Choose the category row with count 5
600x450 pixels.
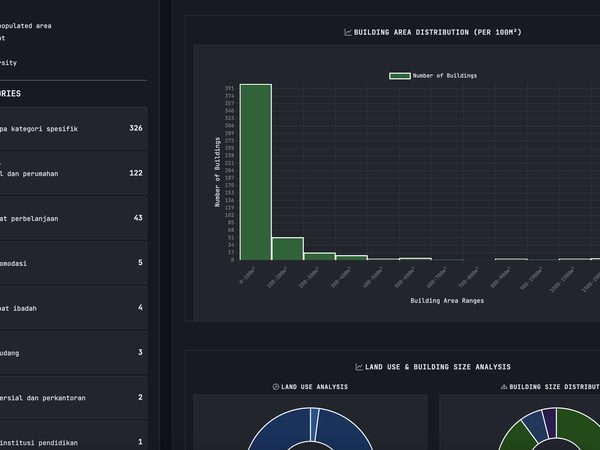click(x=73, y=263)
